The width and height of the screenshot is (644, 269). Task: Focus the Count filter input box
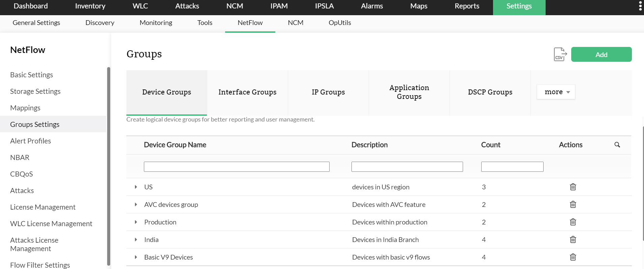[512, 167]
